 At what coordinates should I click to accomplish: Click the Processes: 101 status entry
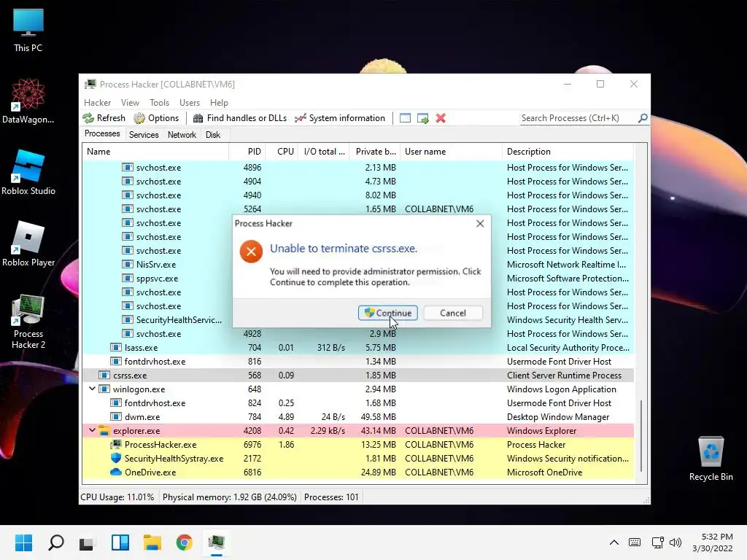click(x=331, y=497)
